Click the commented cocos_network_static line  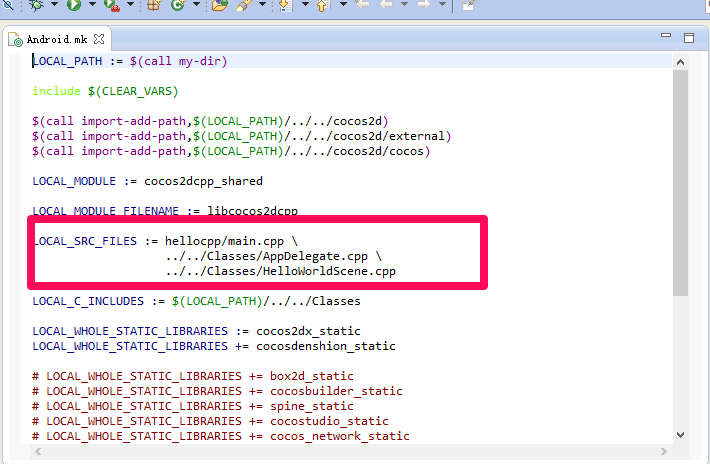[221, 435]
